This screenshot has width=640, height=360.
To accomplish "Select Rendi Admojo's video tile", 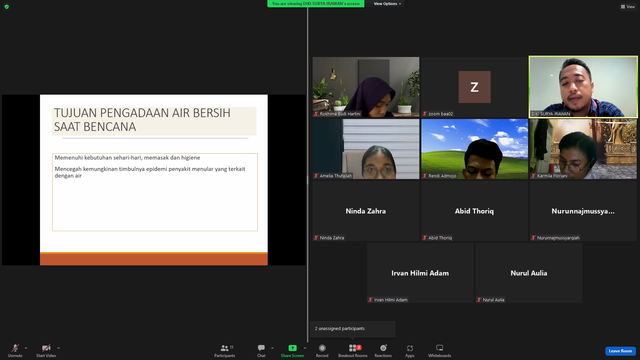I will [x=474, y=149].
